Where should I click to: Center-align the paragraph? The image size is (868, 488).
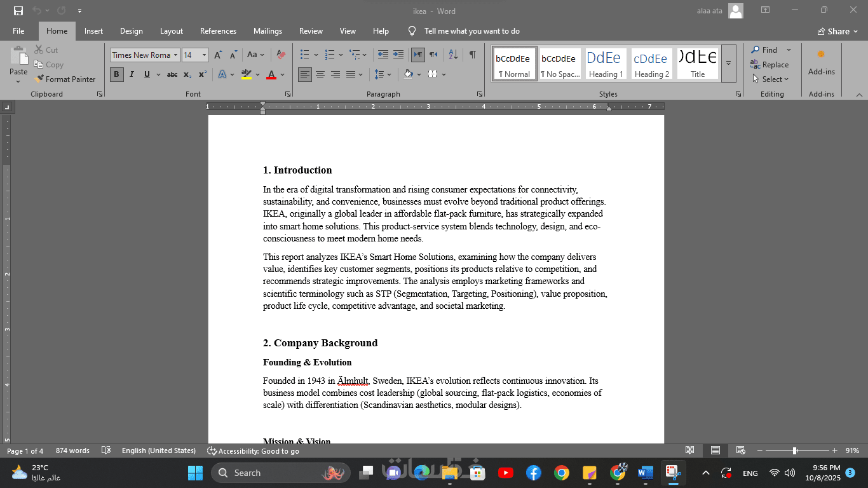[x=320, y=74]
